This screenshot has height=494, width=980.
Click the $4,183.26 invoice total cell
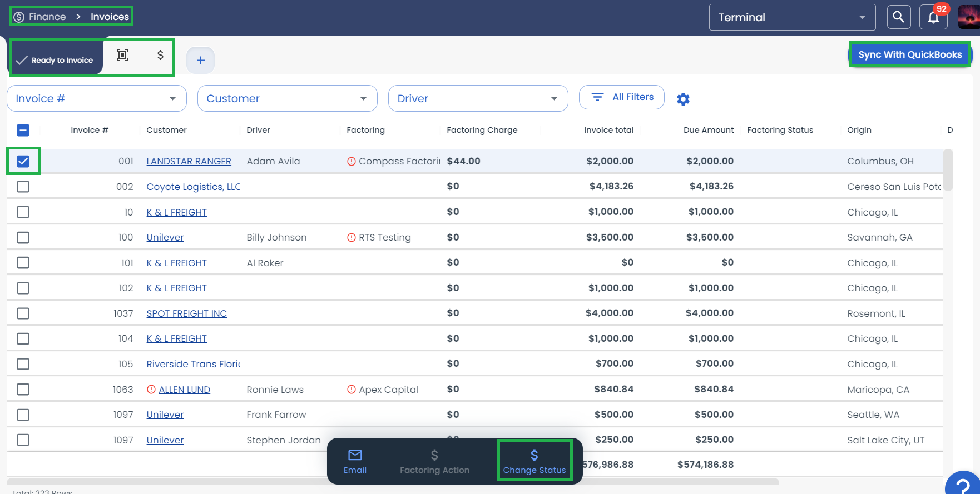point(611,186)
